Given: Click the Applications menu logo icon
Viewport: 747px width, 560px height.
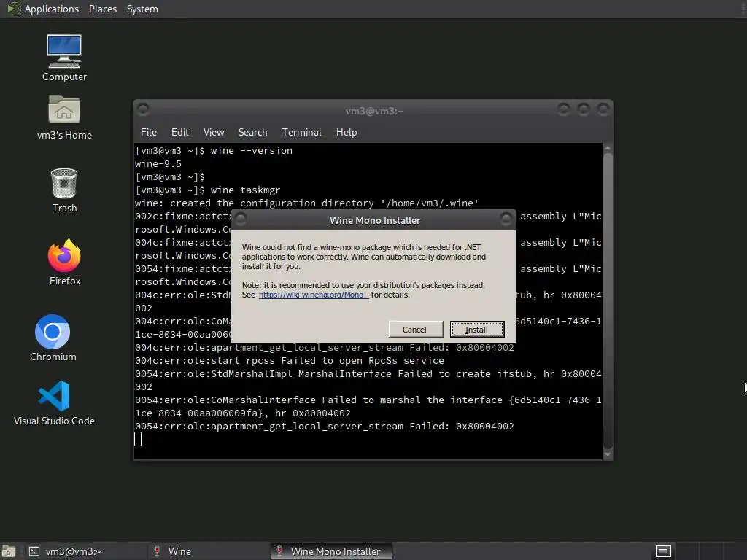Looking at the screenshot, I should [x=13, y=9].
